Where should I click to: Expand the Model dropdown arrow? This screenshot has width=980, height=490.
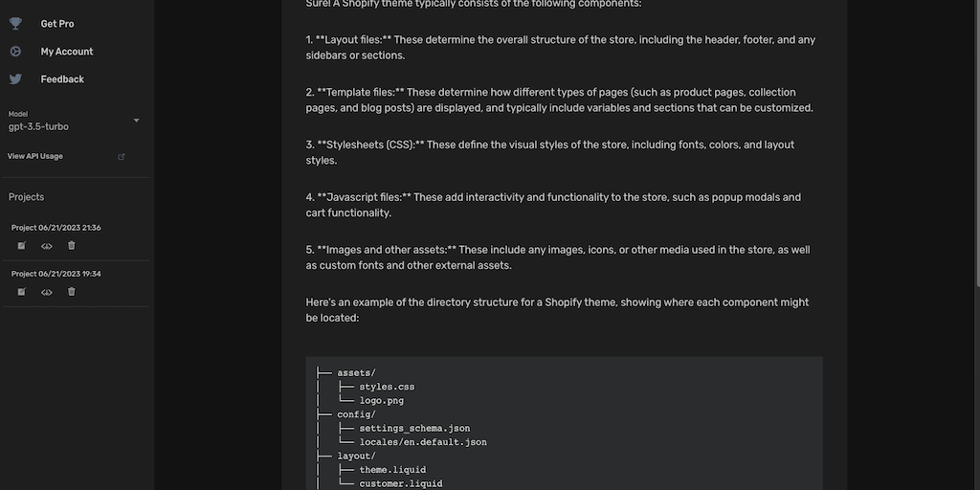coord(136,121)
